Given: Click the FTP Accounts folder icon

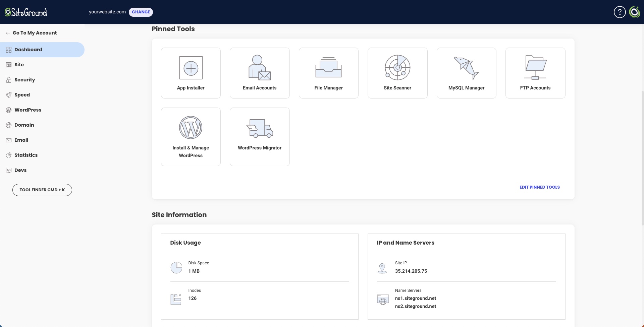Looking at the screenshot, I should point(535,67).
